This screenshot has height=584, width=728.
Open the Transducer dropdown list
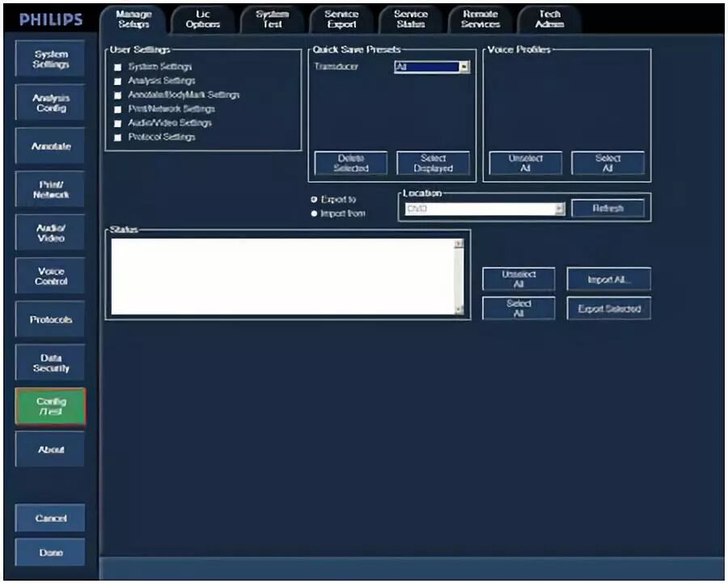pyautogui.click(x=464, y=67)
